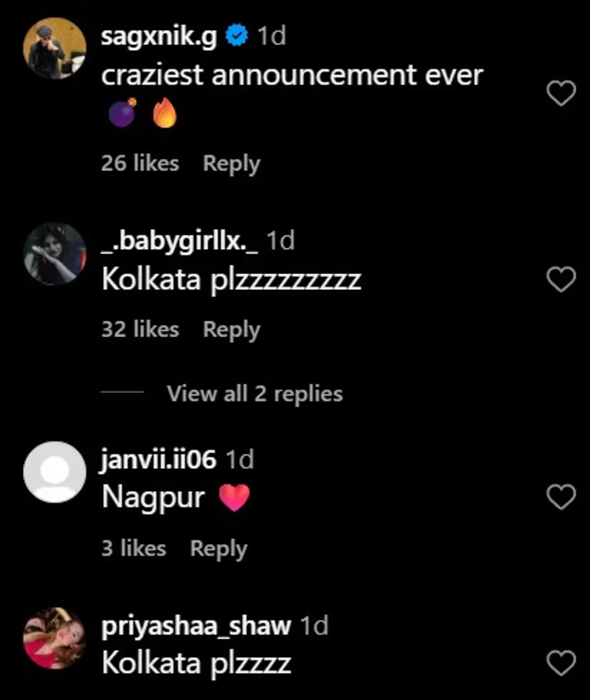Tap the heart on janvii.ii06's Nagpur comment
Image resolution: width=590 pixels, height=700 pixels.
point(560,497)
